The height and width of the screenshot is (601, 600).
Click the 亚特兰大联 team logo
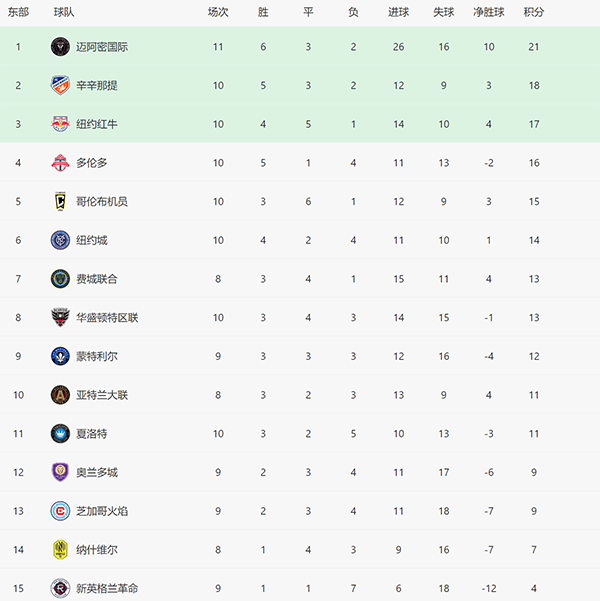(60, 395)
